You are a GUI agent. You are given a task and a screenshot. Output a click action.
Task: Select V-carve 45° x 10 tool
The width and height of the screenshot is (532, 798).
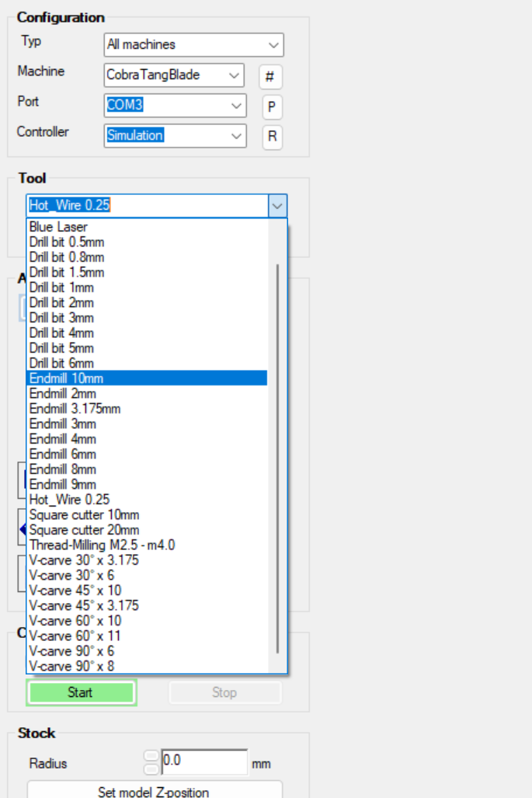pyautogui.click(x=147, y=591)
